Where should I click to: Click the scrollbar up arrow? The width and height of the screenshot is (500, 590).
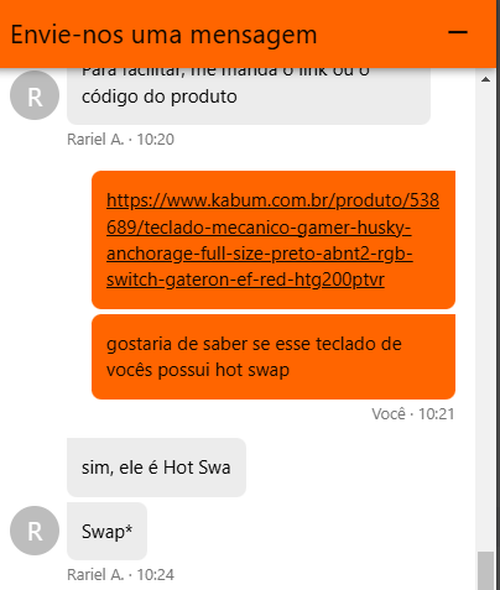click(x=486, y=79)
